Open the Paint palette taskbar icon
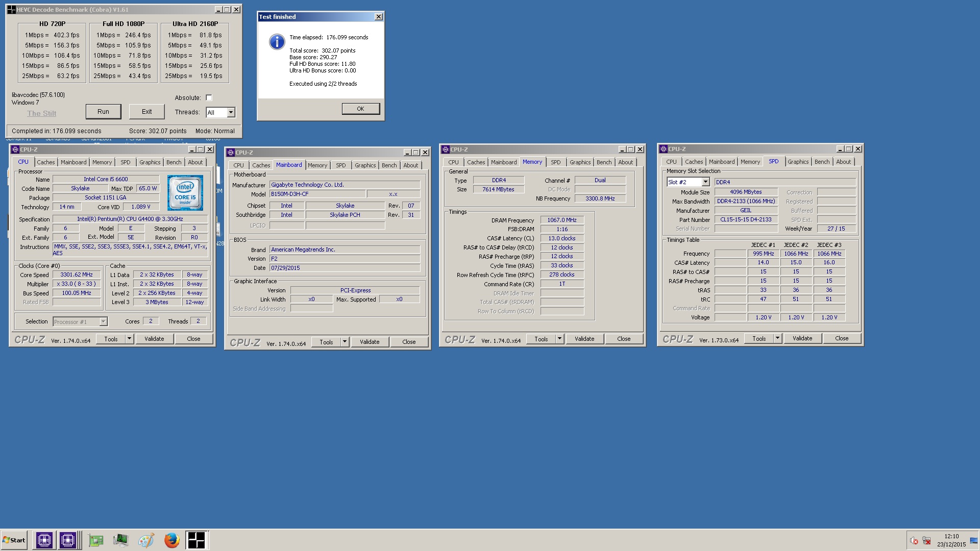 point(146,540)
